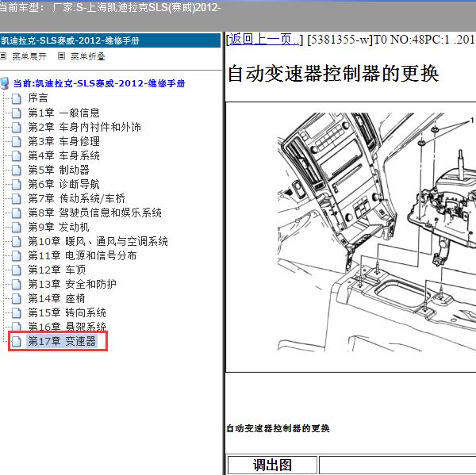Open 第1章 一般信息
This screenshot has height=475, width=476.
coord(63,113)
